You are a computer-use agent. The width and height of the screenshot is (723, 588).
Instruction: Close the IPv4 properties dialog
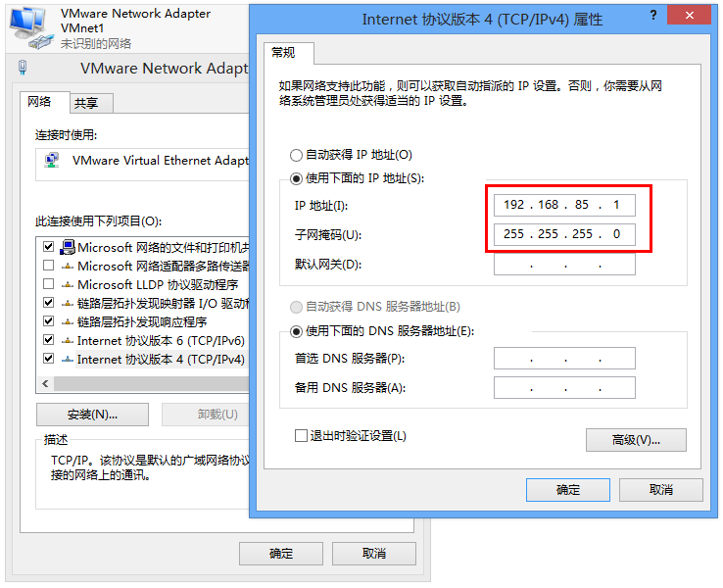[x=690, y=16]
